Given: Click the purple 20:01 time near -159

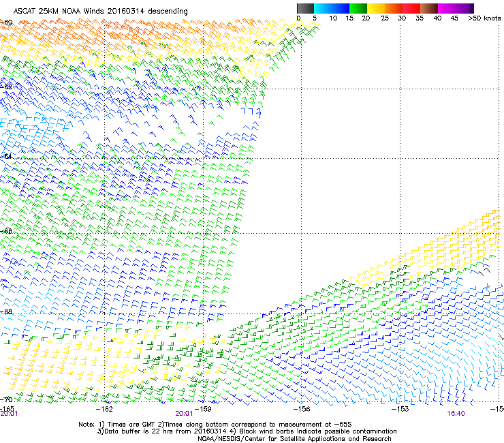Looking at the screenshot, I should [x=184, y=414].
